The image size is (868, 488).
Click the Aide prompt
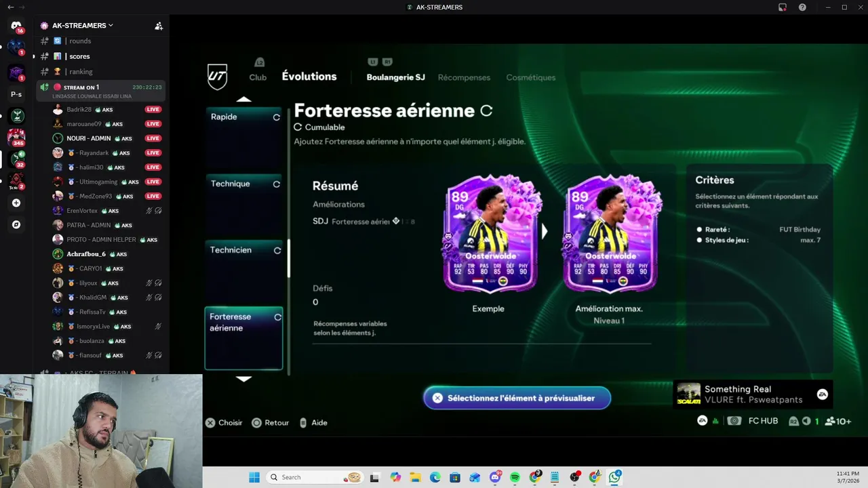coord(313,422)
